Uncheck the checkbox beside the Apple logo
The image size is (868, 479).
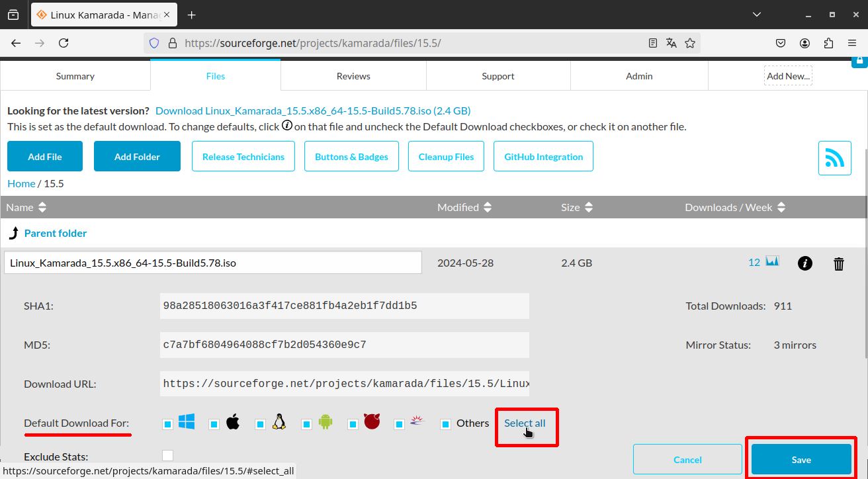click(214, 424)
